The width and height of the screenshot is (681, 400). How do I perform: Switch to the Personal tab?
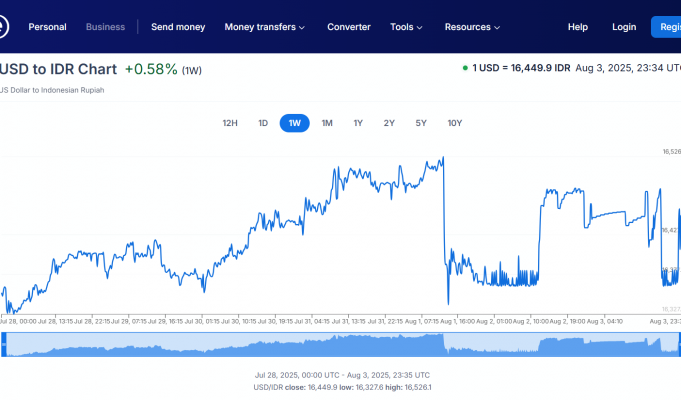tap(47, 27)
